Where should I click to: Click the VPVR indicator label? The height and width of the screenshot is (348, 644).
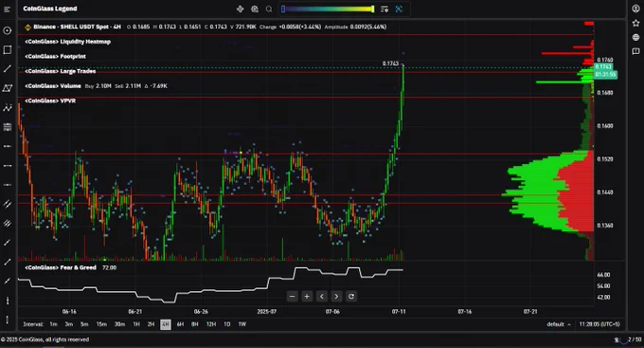click(x=50, y=101)
